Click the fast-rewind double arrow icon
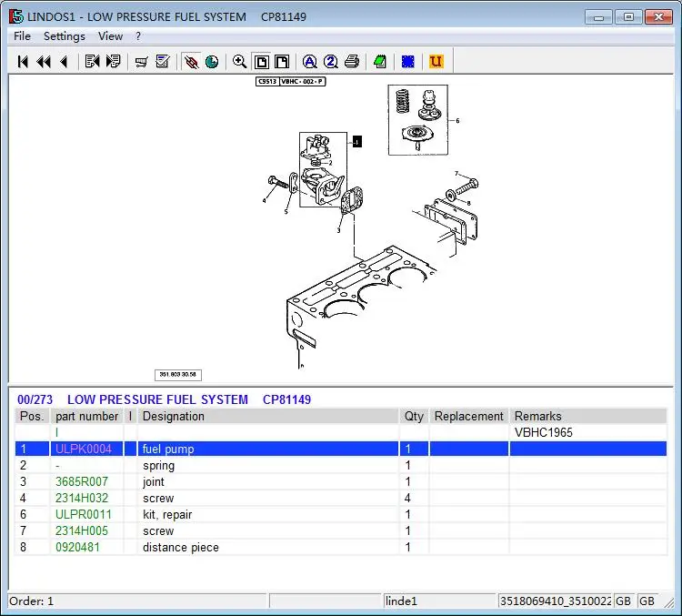 [43, 62]
